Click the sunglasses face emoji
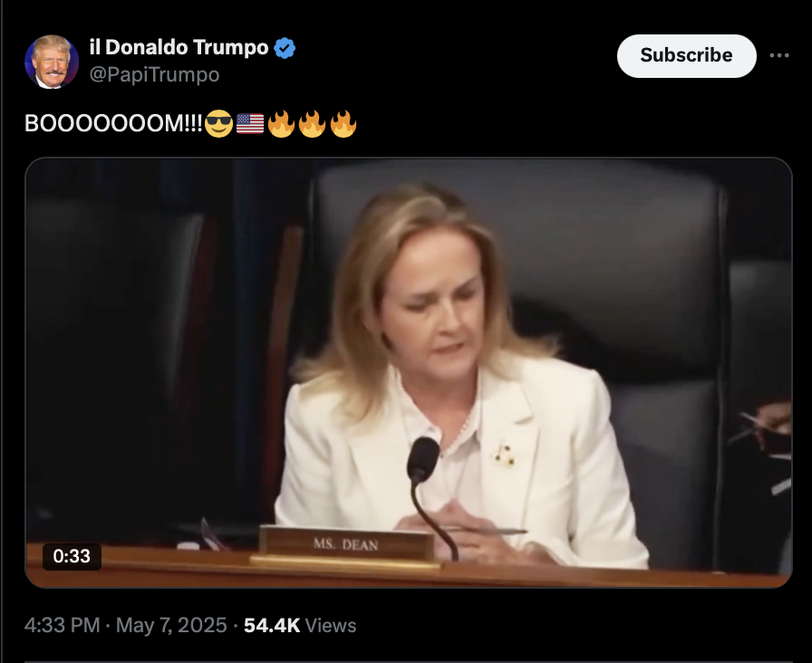The image size is (812, 663). (218, 124)
